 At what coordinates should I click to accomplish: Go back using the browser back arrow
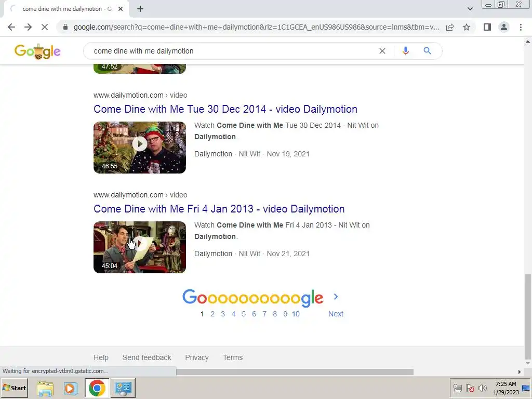point(11,27)
